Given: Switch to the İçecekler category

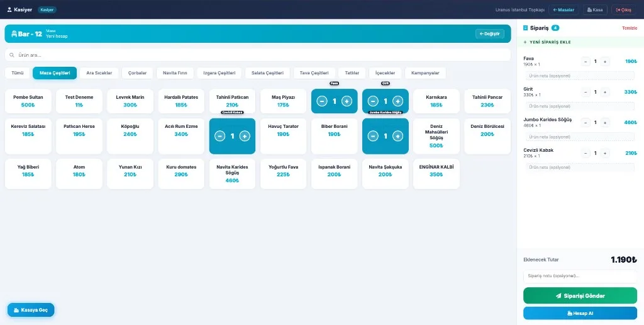Looking at the screenshot, I should tap(385, 73).
